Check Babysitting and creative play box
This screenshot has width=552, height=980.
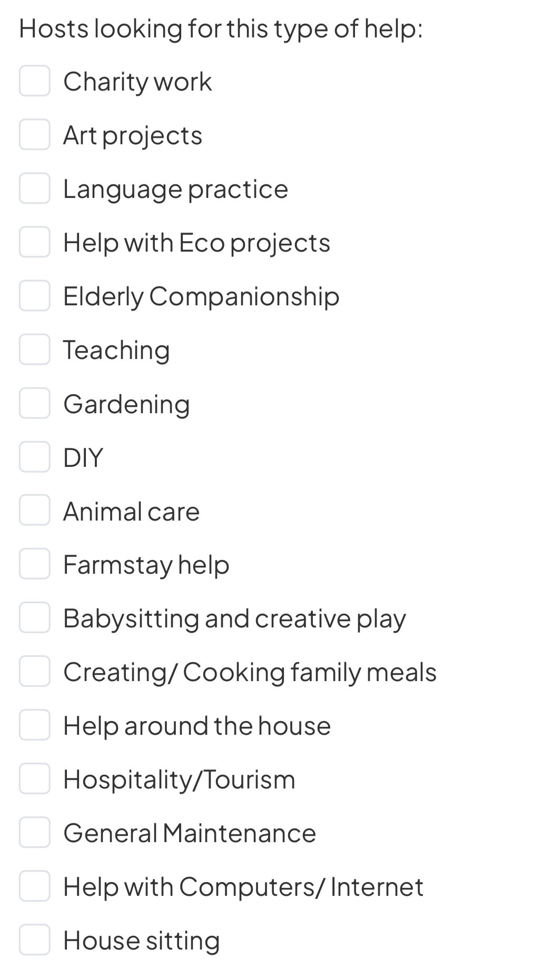coord(35,618)
